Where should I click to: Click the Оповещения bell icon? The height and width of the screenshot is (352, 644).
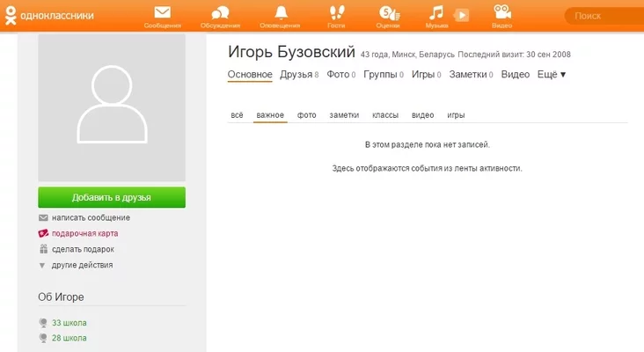tap(281, 13)
